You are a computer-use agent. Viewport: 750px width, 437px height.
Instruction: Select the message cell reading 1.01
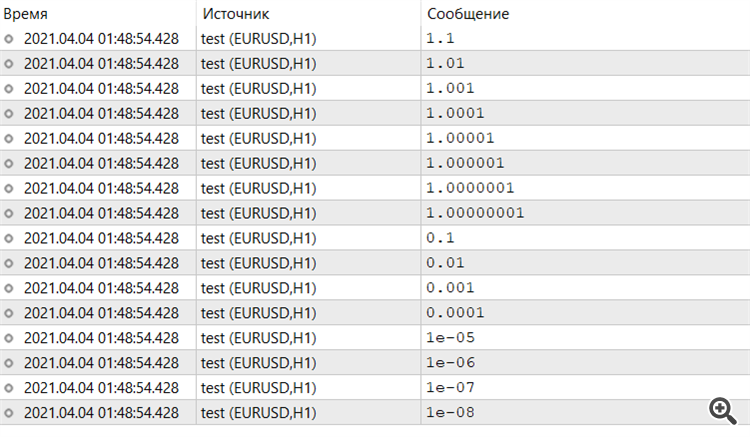[x=445, y=63]
